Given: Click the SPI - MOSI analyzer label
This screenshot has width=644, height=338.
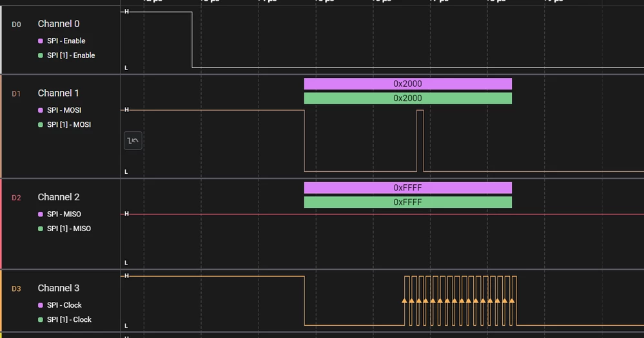Looking at the screenshot, I should coord(64,110).
